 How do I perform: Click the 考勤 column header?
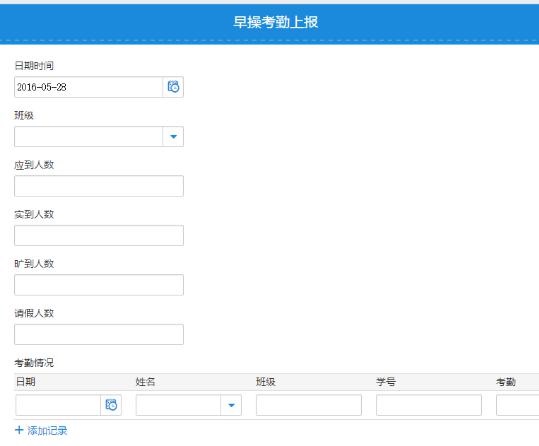(506, 382)
